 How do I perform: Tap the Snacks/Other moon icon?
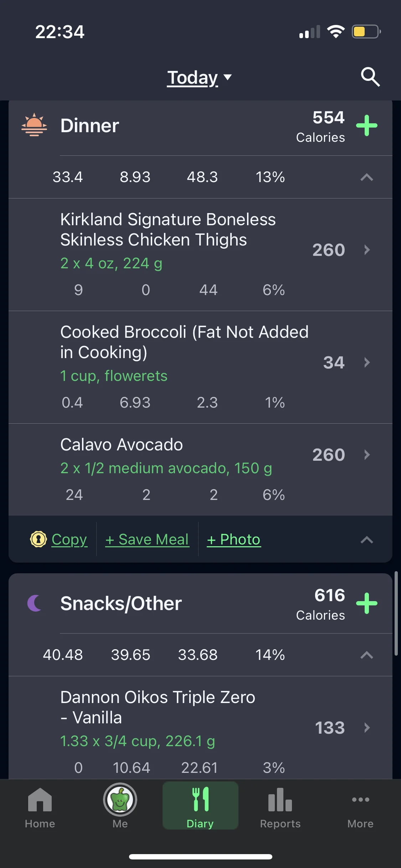point(35,603)
